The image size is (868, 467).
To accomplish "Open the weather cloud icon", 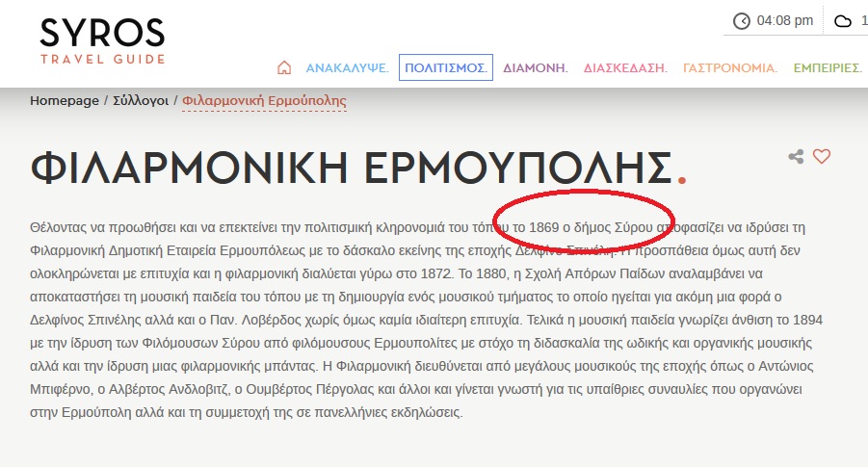I will [x=843, y=20].
